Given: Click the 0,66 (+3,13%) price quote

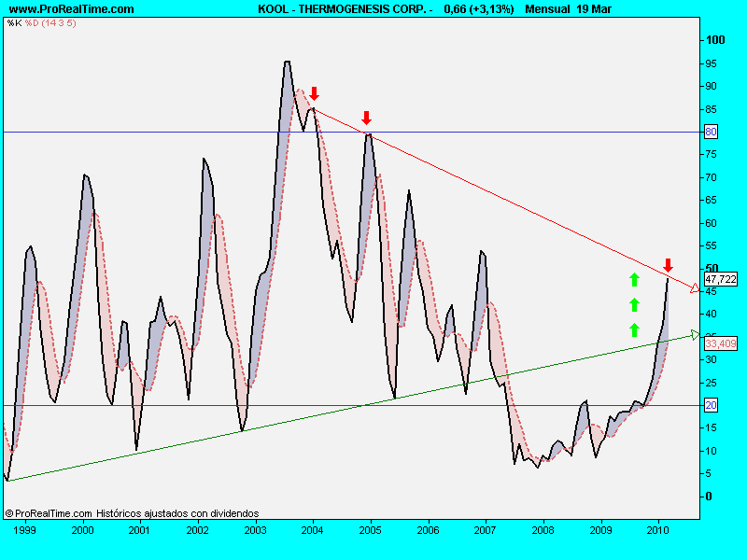Looking at the screenshot, I should pyautogui.click(x=479, y=9).
